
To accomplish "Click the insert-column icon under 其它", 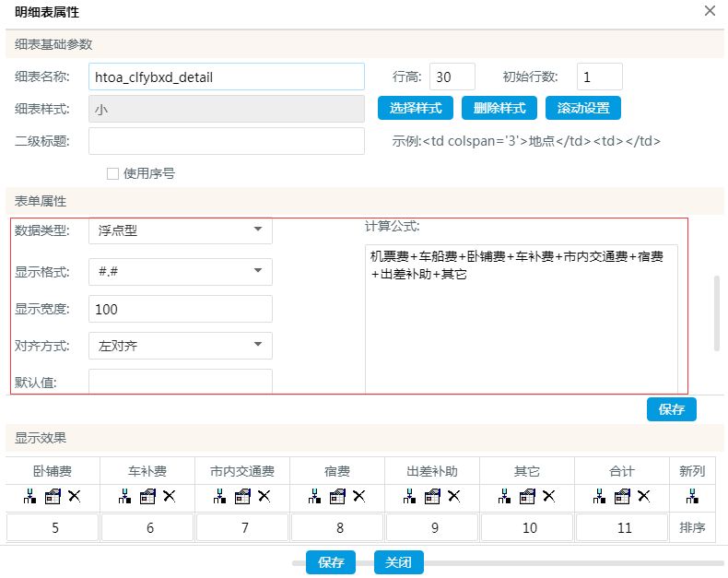I will 504,496.
